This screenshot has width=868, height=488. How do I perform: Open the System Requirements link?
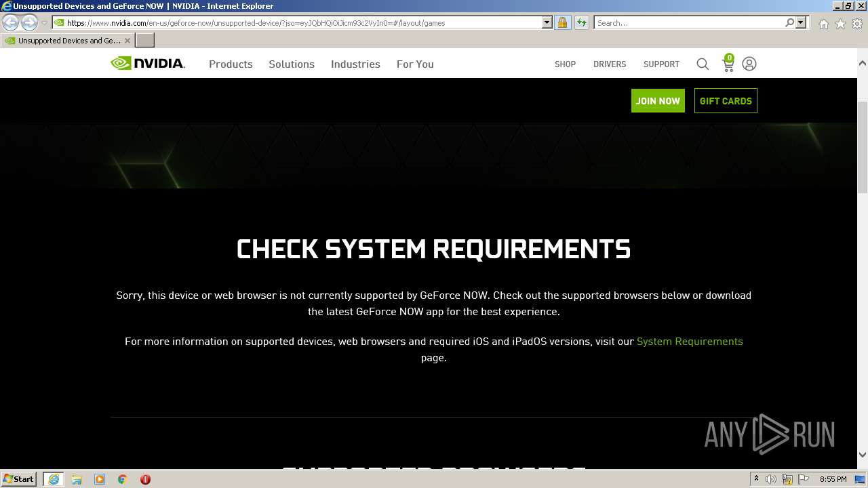click(x=690, y=341)
